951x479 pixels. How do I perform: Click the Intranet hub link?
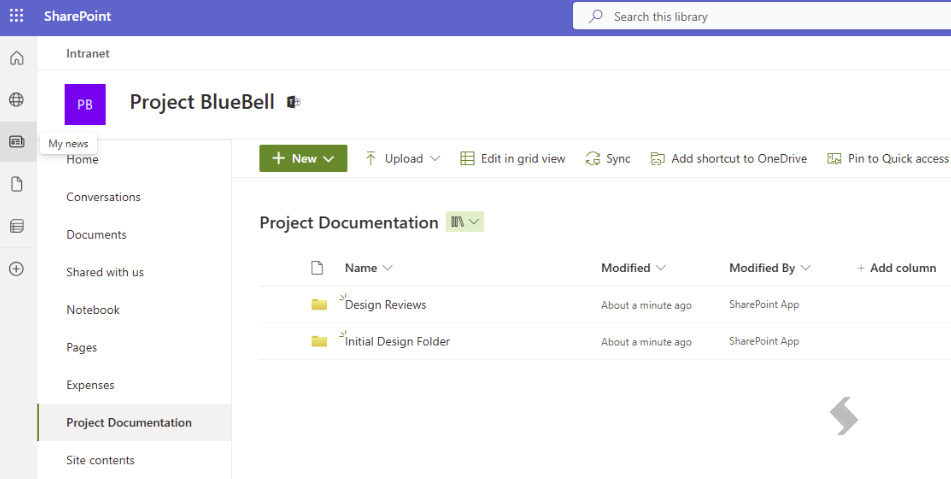coord(88,53)
